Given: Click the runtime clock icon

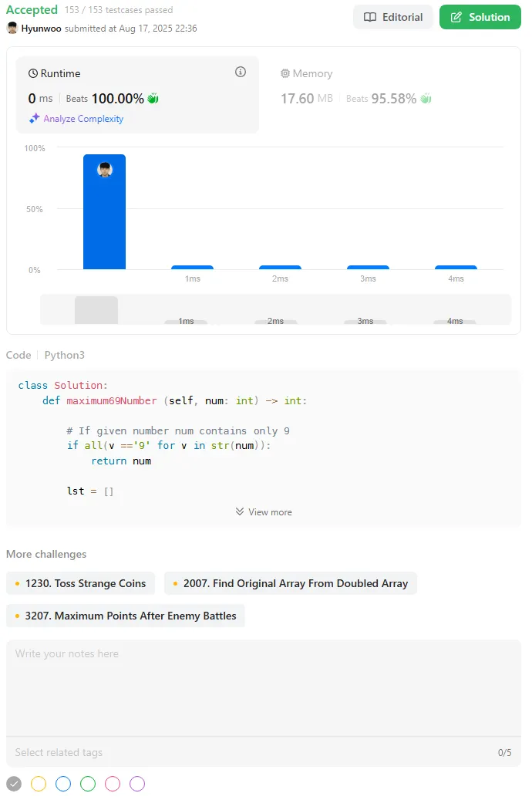Looking at the screenshot, I should [x=33, y=73].
